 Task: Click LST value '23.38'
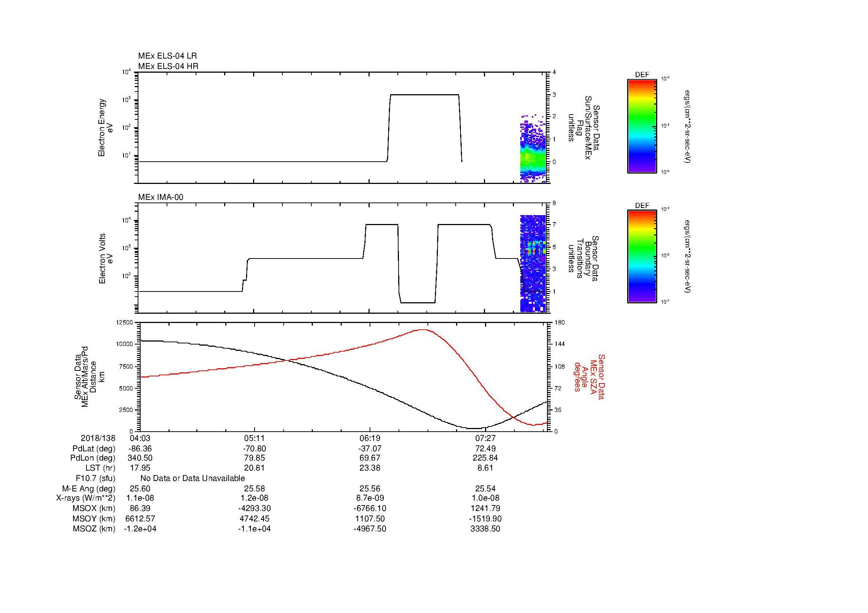[x=370, y=468]
